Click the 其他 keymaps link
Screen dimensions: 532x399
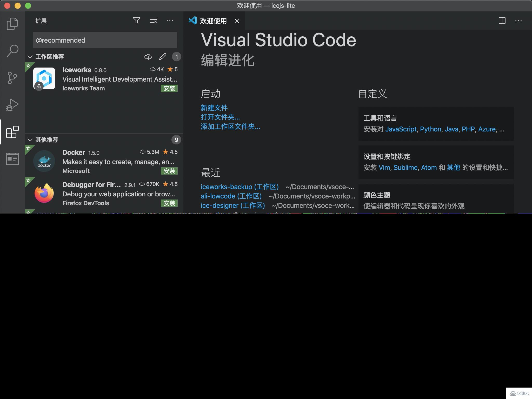coord(454,168)
